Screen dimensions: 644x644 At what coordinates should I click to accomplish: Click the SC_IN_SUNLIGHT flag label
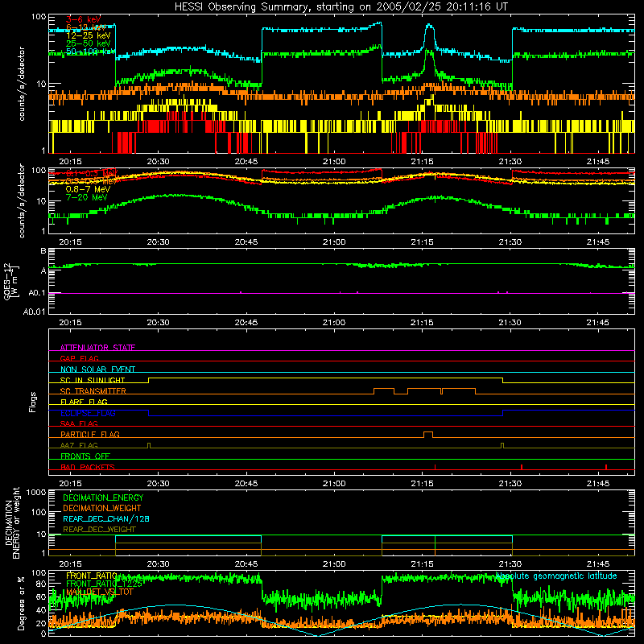point(93,380)
